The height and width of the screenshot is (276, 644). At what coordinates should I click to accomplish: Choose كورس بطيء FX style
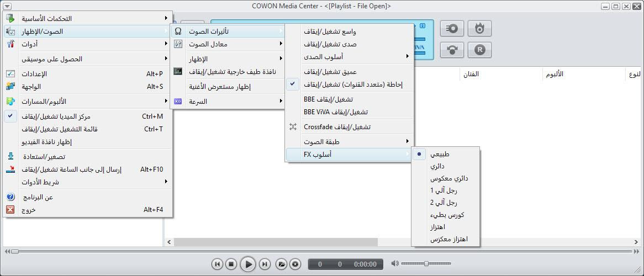coord(446,215)
